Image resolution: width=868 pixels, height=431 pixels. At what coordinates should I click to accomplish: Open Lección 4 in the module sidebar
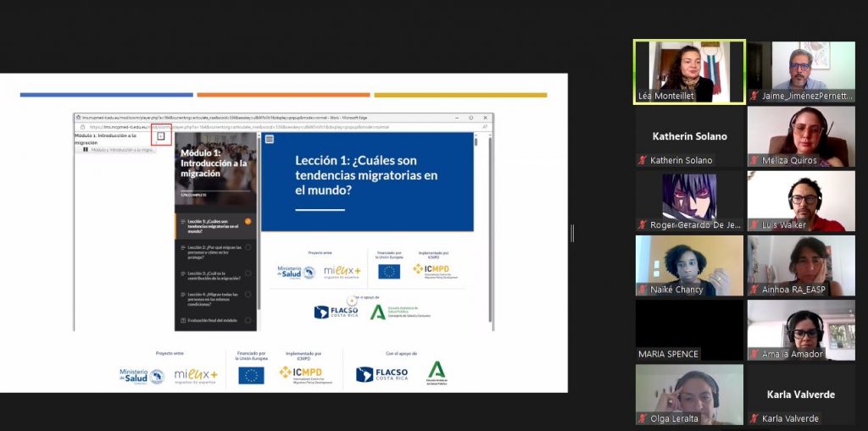(211, 297)
